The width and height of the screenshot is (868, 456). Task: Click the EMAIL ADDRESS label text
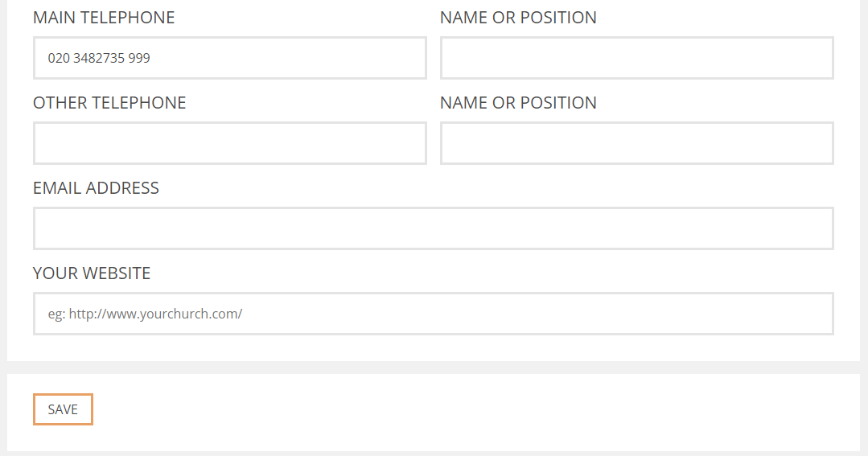point(96,188)
